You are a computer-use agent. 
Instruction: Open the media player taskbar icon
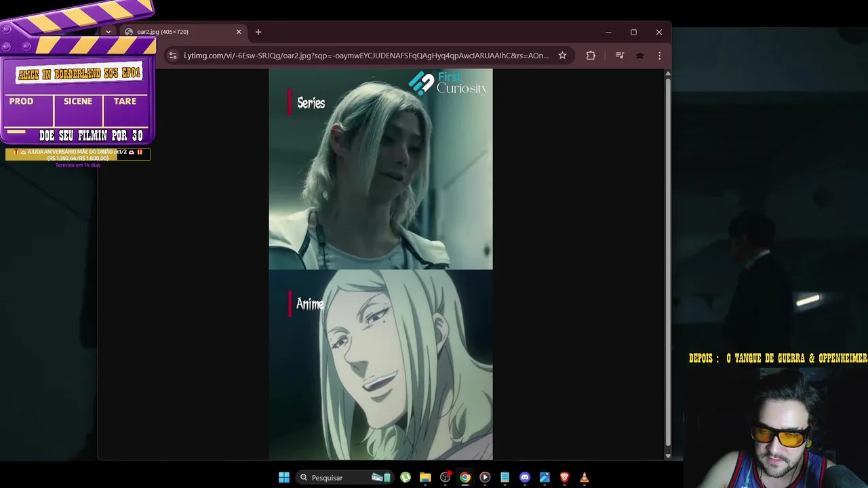tap(485, 477)
